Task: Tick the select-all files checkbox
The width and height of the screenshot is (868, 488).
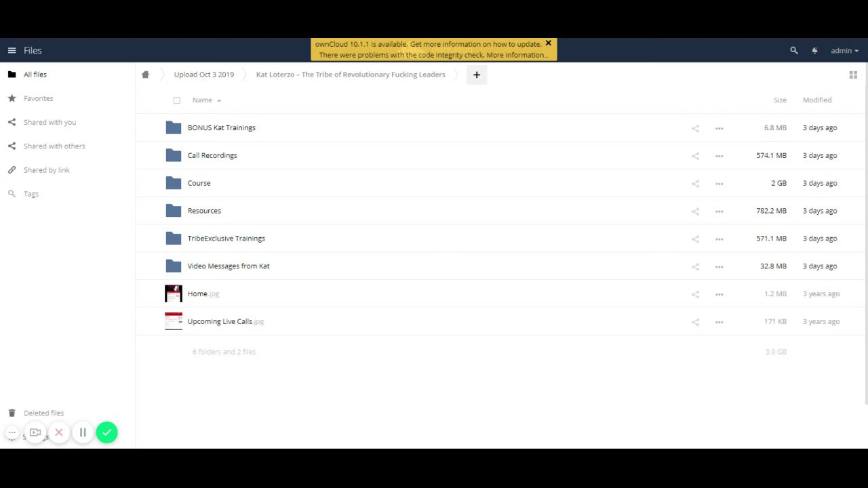Action: click(177, 100)
